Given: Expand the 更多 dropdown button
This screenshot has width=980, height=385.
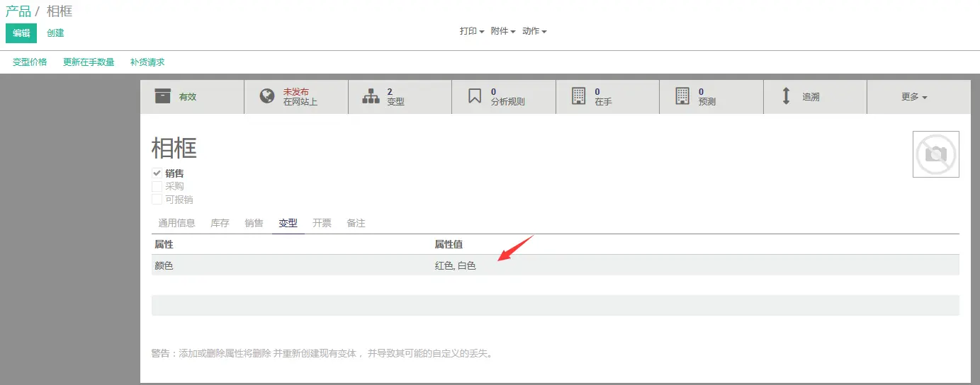Looking at the screenshot, I should [914, 97].
